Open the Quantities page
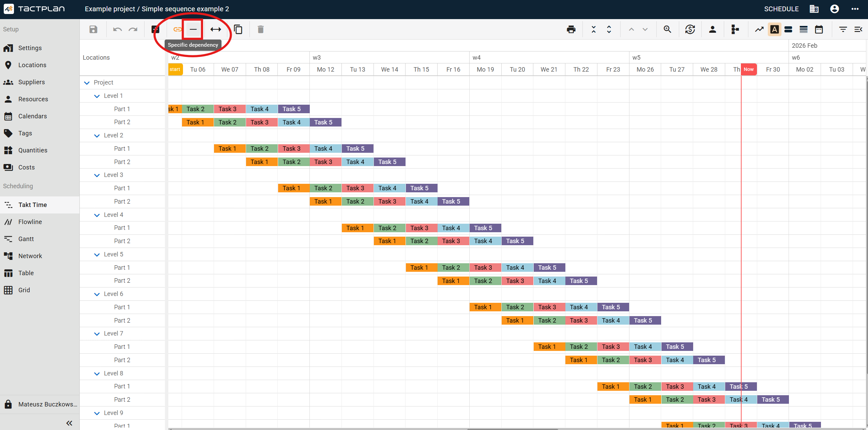The width and height of the screenshot is (868, 430). coord(40,150)
